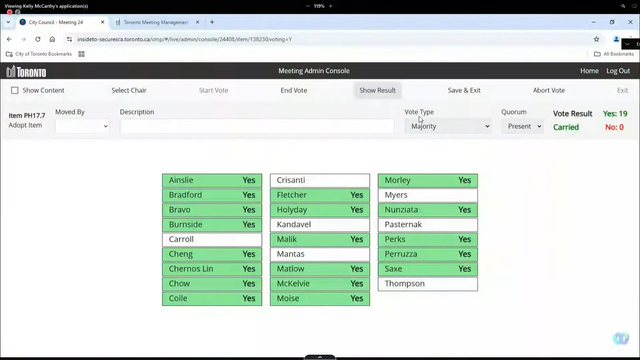Go to Home link
The image size is (640, 360).
589,71
